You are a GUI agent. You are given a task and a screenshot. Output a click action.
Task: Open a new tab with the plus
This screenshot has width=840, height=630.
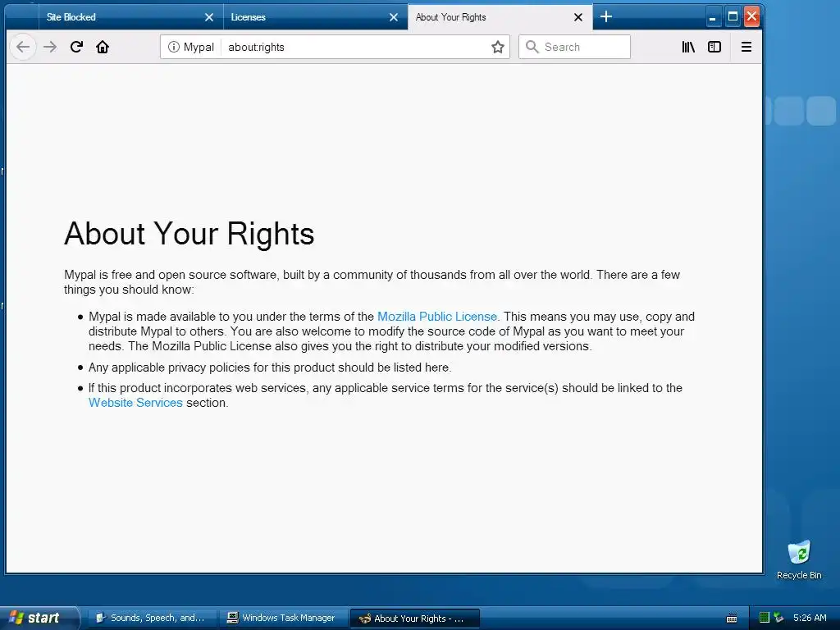coord(606,16)
